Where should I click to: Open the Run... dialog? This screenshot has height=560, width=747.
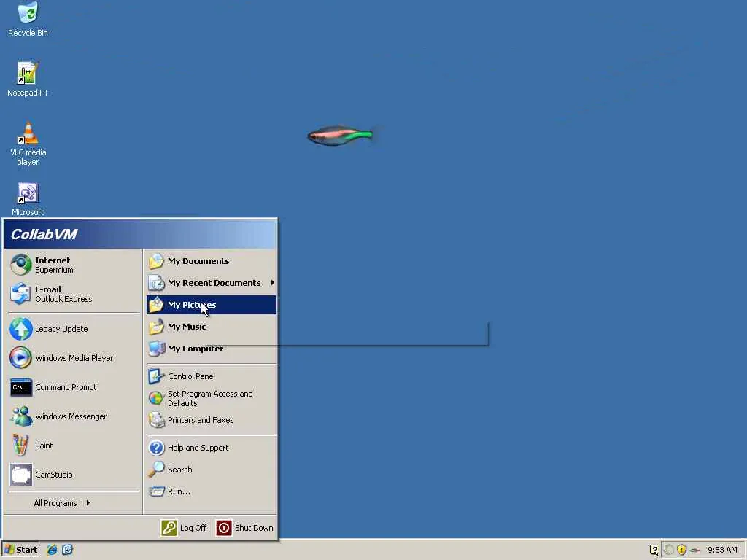click(x=212, y=491)
